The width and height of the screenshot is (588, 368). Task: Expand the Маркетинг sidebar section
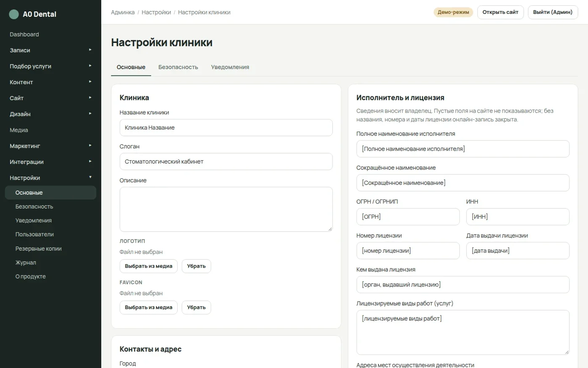50,146
